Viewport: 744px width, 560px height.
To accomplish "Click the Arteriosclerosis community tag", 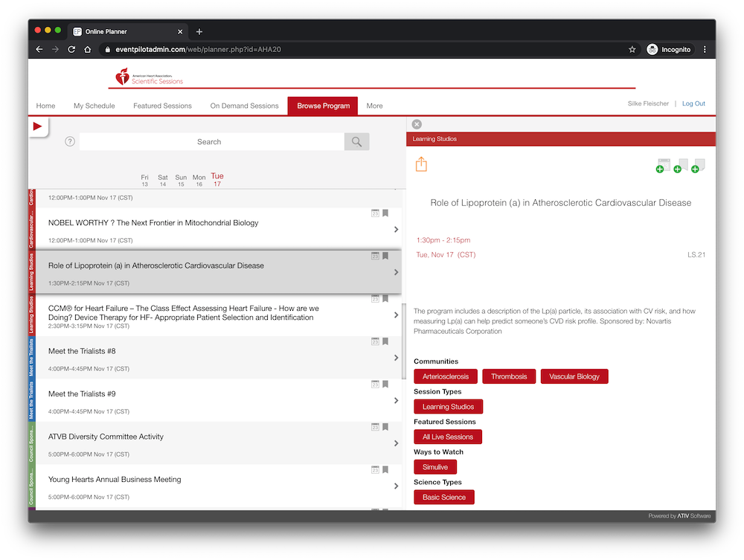I will point(446,376).
